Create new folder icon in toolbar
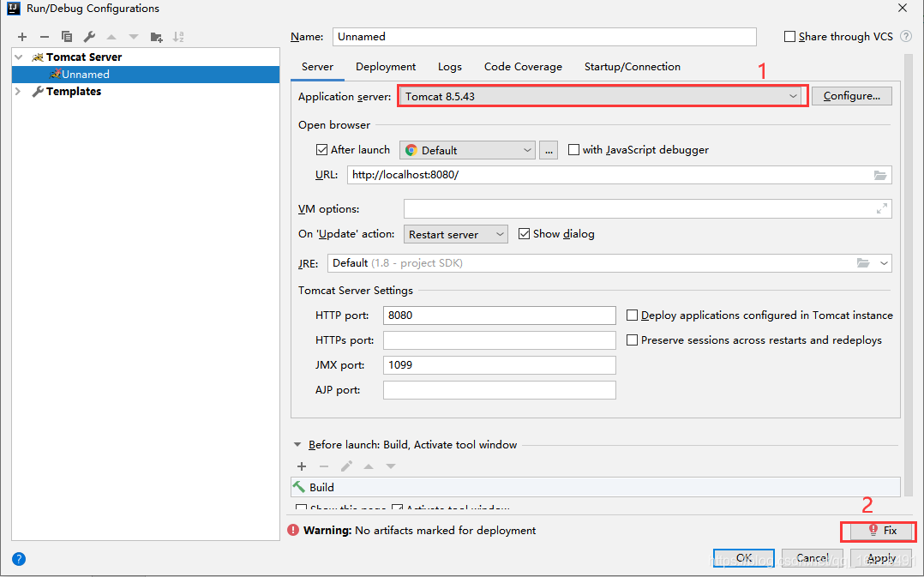Viewport: 924px width, 577px height. (156, 37)
